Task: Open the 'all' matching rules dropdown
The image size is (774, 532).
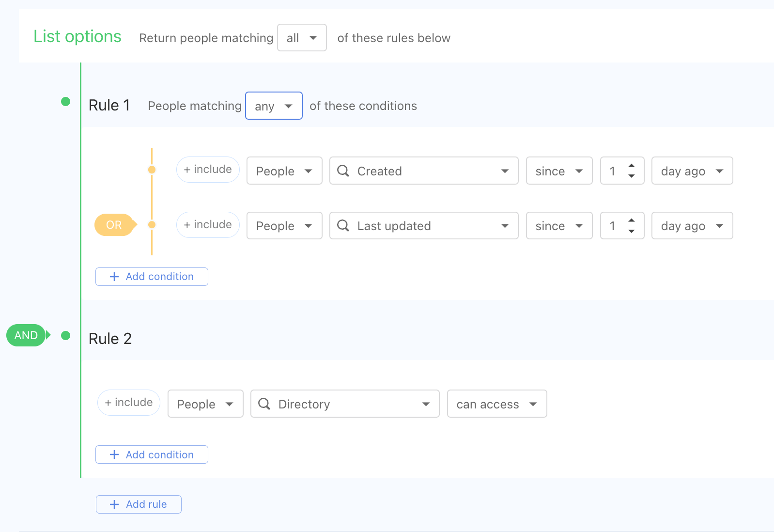Action: pos(302,38)
